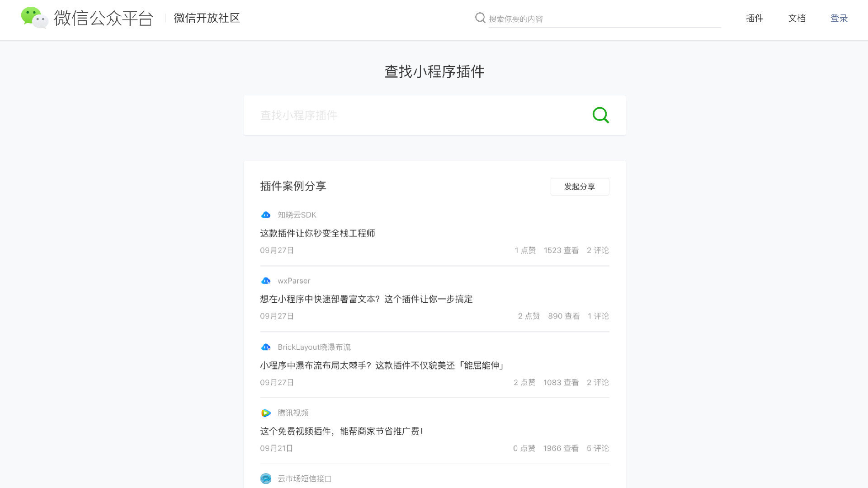
Task: Click the 知晓云SDK author name
Action: coord(297,215)
